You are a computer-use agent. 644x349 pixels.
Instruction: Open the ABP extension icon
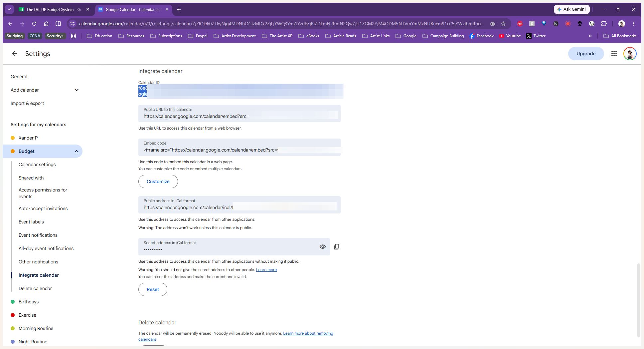[520, 24]
